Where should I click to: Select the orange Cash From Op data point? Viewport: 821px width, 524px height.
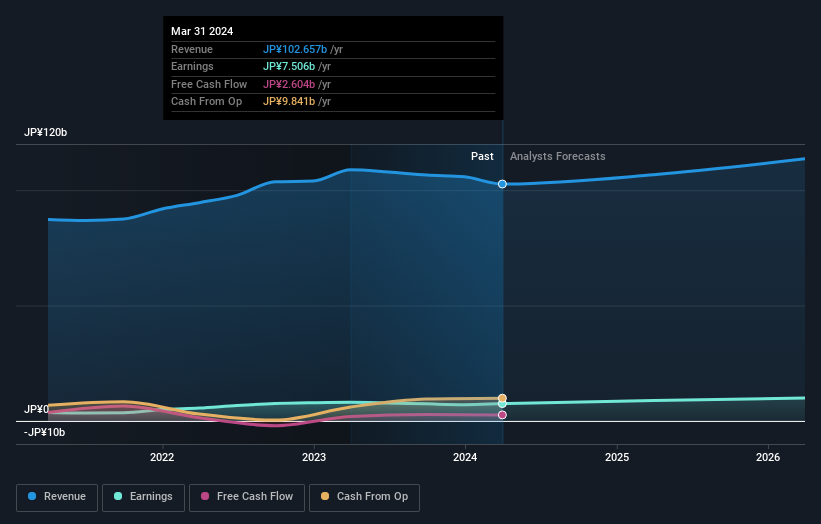(502, 398)
